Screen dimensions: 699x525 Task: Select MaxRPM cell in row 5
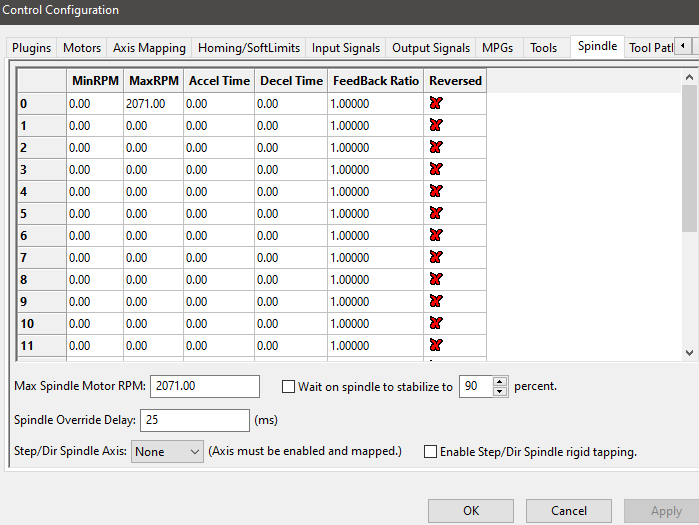coord(153,213)
